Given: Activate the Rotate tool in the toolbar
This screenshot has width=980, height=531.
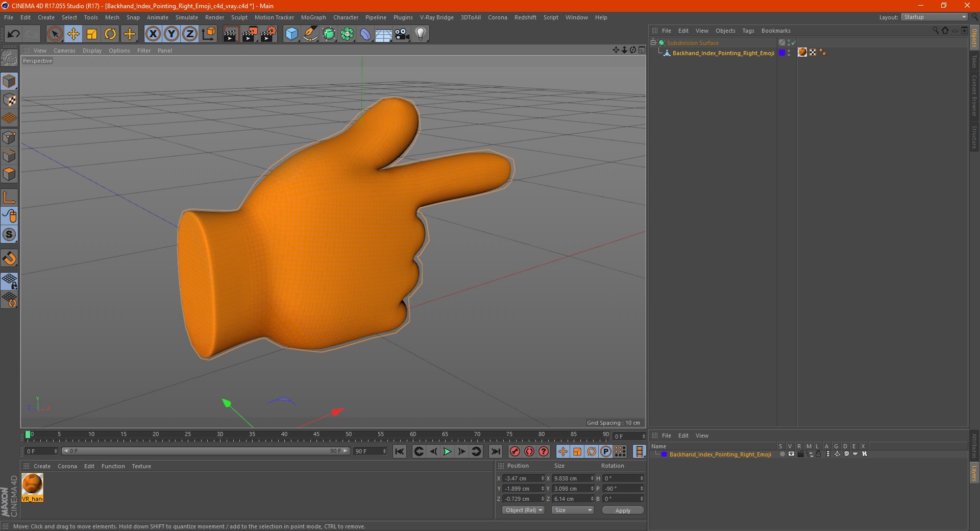Looking at the screenshot, I should coord(110,34).
